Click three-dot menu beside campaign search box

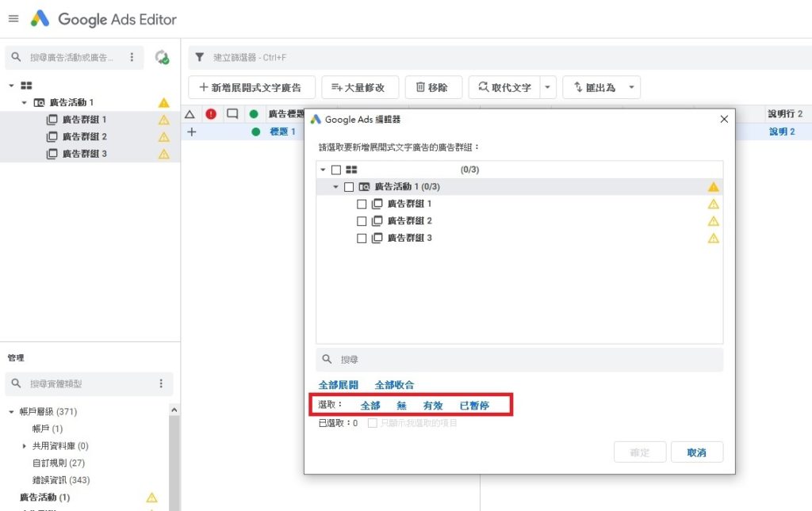point(130,57)
